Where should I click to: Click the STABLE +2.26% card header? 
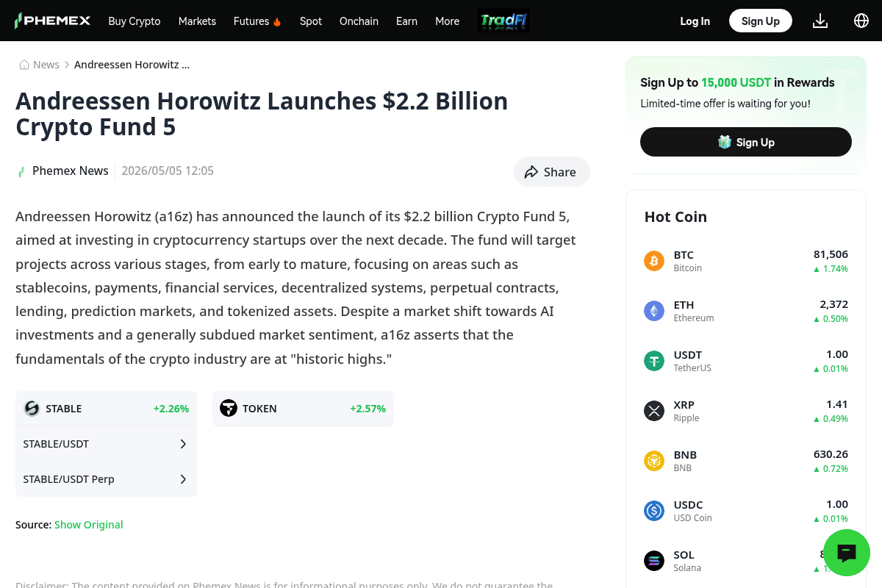pos(106,409)
